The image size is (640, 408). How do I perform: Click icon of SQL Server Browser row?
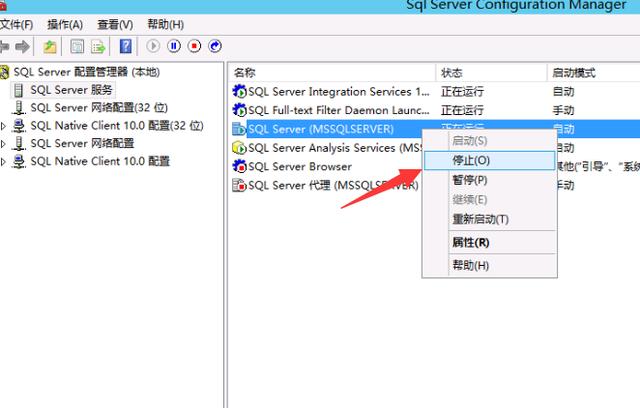[x=239, y=166]
